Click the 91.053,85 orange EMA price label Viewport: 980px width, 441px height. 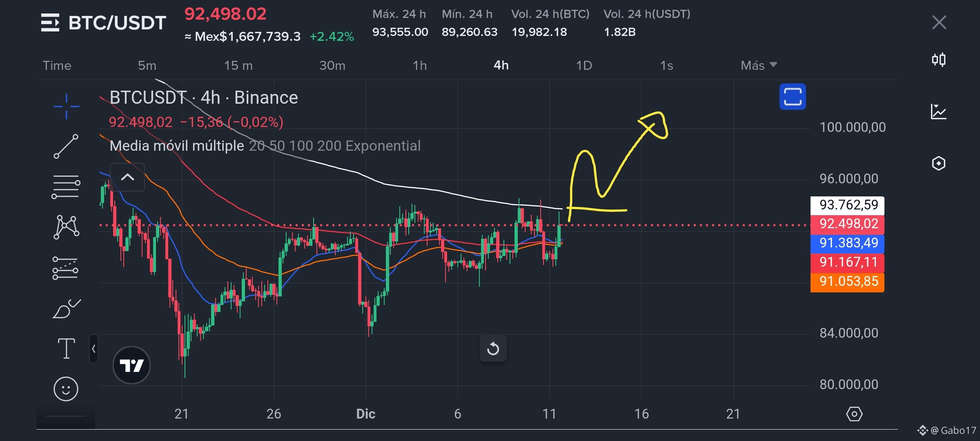847,282
